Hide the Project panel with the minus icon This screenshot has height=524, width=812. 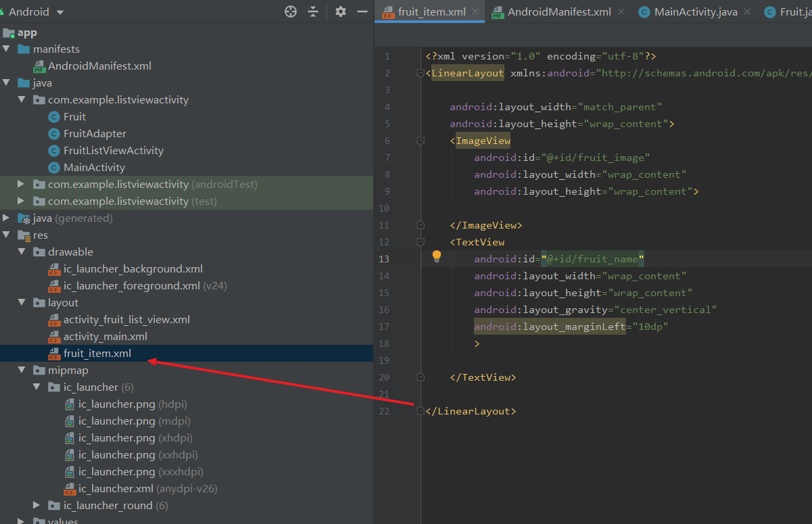[362, 11]
